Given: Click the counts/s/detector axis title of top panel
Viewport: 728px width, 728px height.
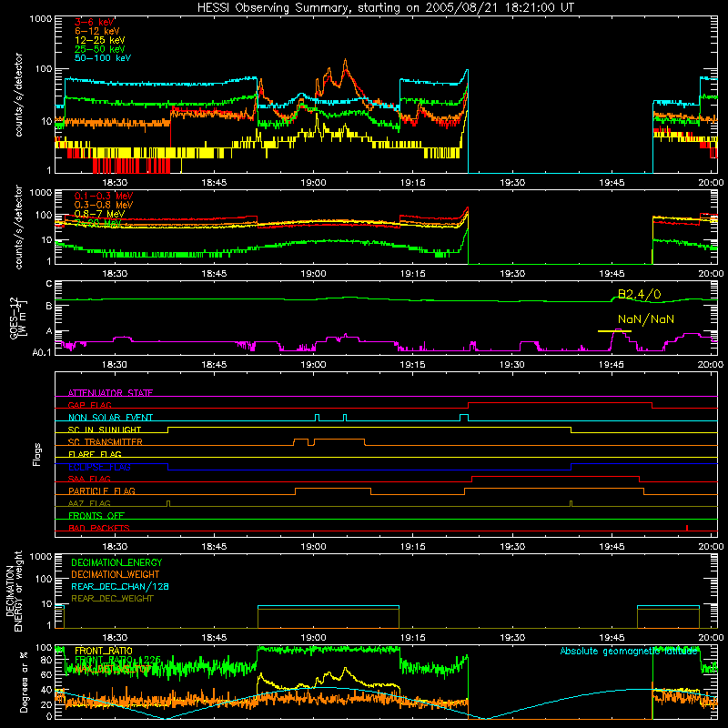Looking at the screenshot, I should pos(18,95).
